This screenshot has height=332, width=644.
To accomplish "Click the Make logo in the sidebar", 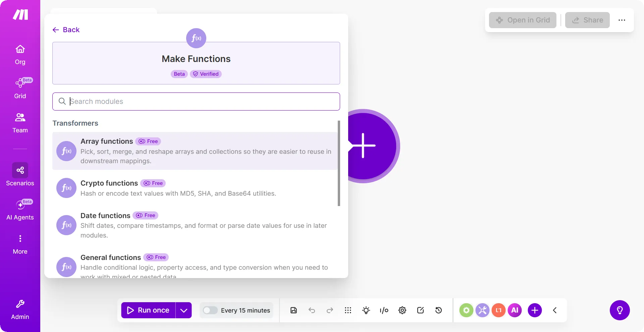I will coord(20,15).
